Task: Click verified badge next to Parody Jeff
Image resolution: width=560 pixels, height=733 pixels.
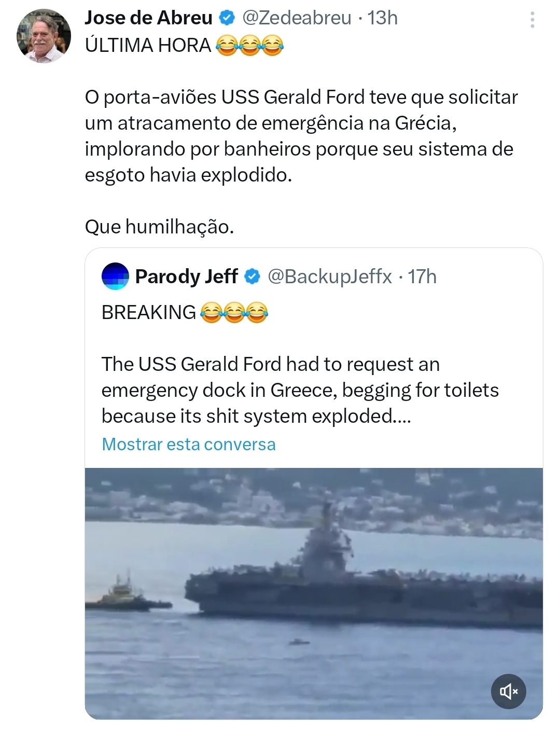Action: (x=253, y=276)
